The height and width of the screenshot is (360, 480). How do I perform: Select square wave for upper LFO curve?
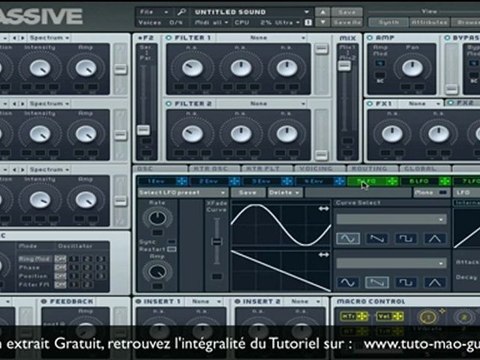406,238
